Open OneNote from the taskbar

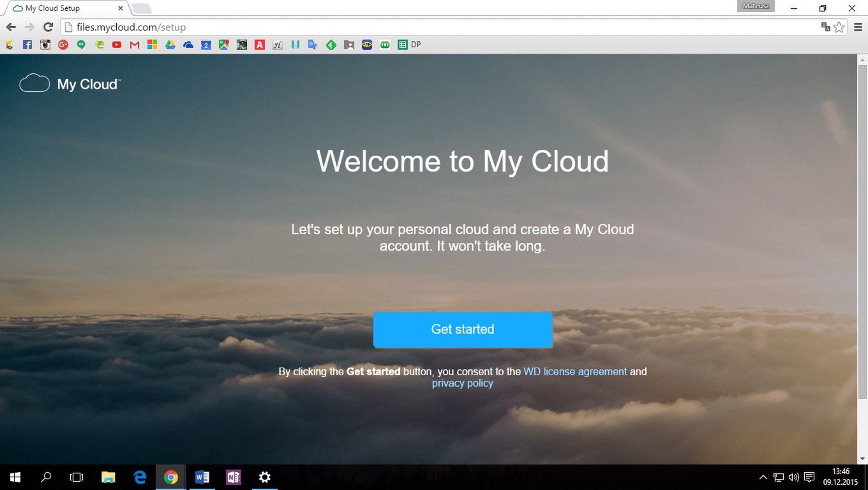point(233,477)
